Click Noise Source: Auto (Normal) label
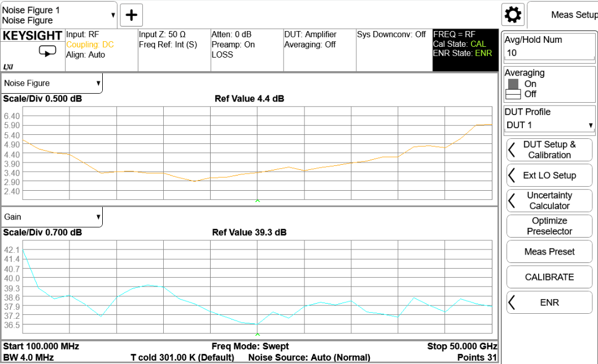The height and width of the screenshot is (364, 598). point(309,358)
